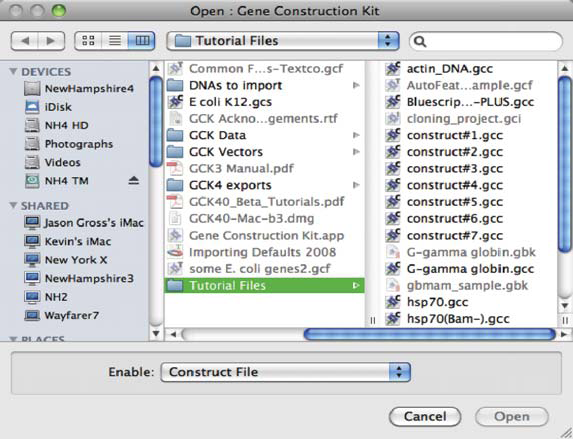Switch to list view
Screen dimensions: 573x439
click(x=115, y=41)
